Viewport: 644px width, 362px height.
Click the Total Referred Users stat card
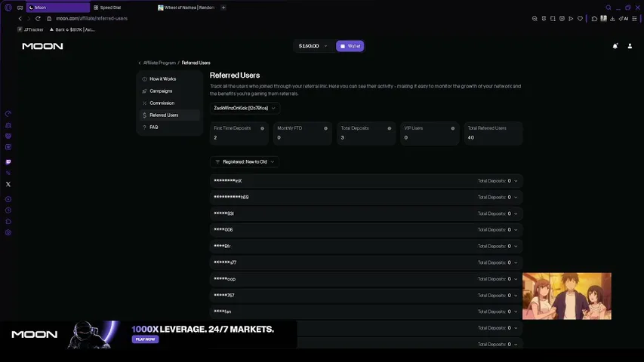(493, 133)
